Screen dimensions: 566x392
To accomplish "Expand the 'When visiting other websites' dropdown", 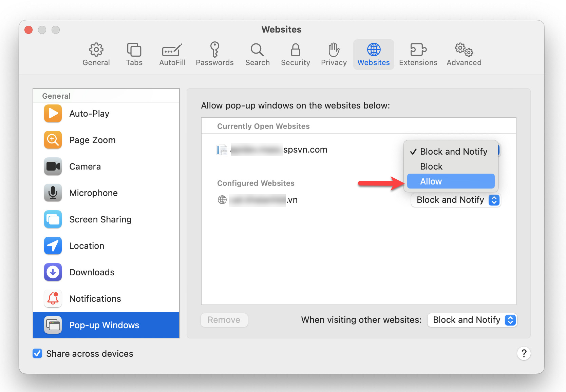I will [x=472, y=320].
